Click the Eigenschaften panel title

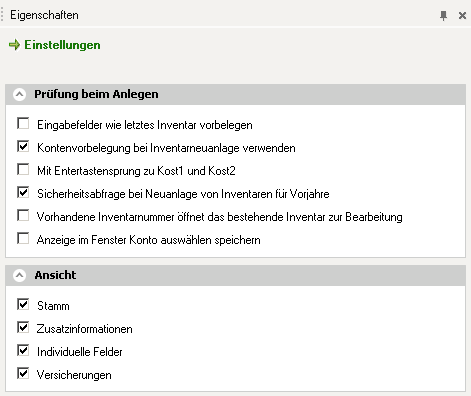coord(44,15)
